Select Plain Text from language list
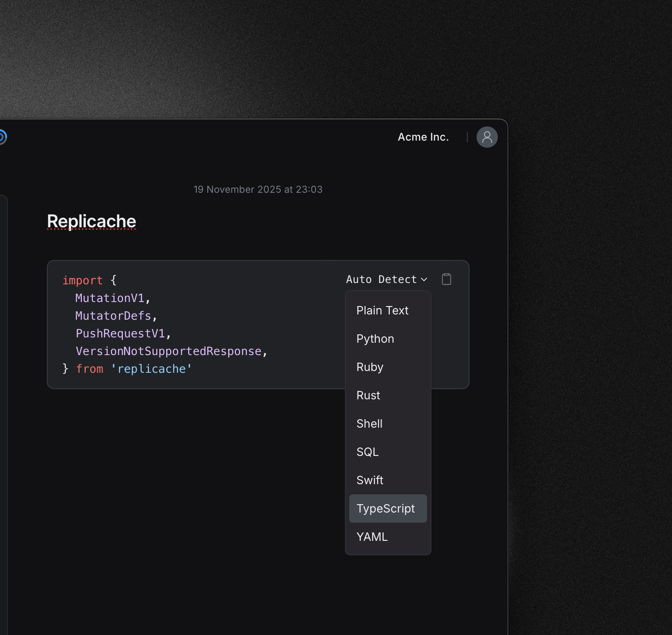The height and width of the screenshot is (635, 672). coord(382,310)
